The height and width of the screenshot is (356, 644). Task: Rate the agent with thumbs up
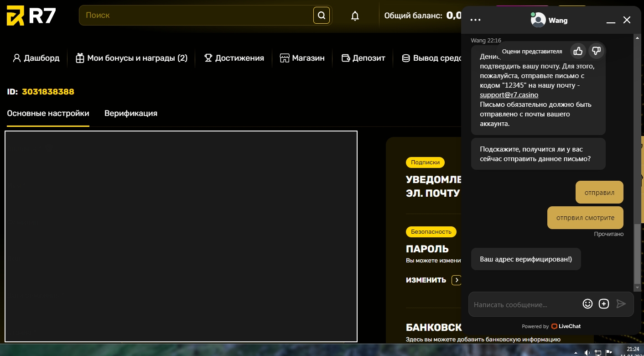coord(578,51)
